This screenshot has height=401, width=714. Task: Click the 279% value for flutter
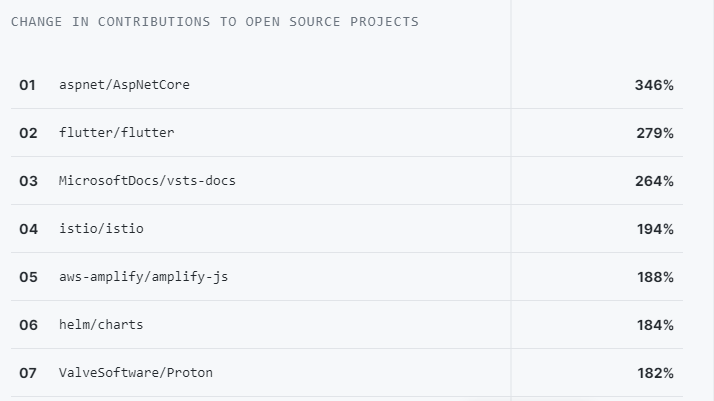tap(654, 133)
